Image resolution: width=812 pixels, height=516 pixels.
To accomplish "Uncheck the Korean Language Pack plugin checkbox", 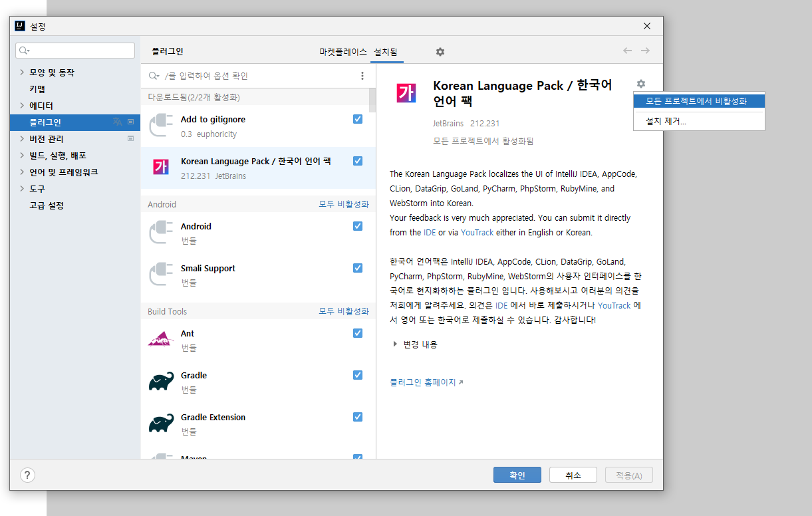I will [358, 161].
